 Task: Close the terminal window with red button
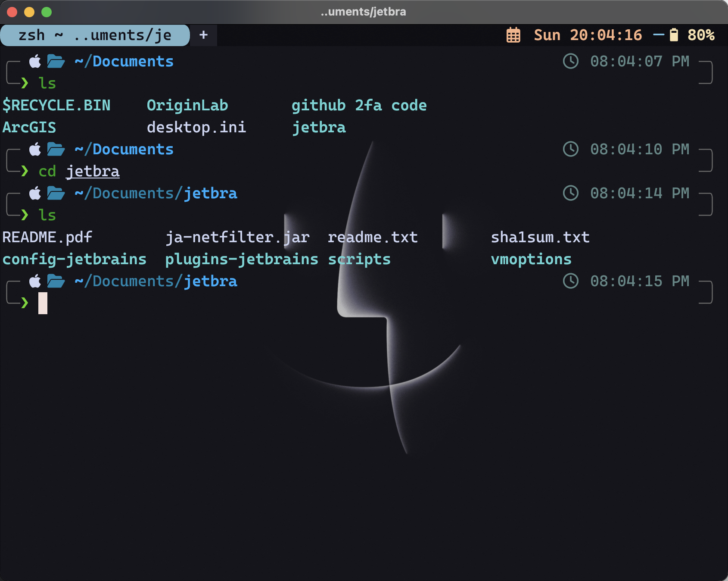pos(12,12)
